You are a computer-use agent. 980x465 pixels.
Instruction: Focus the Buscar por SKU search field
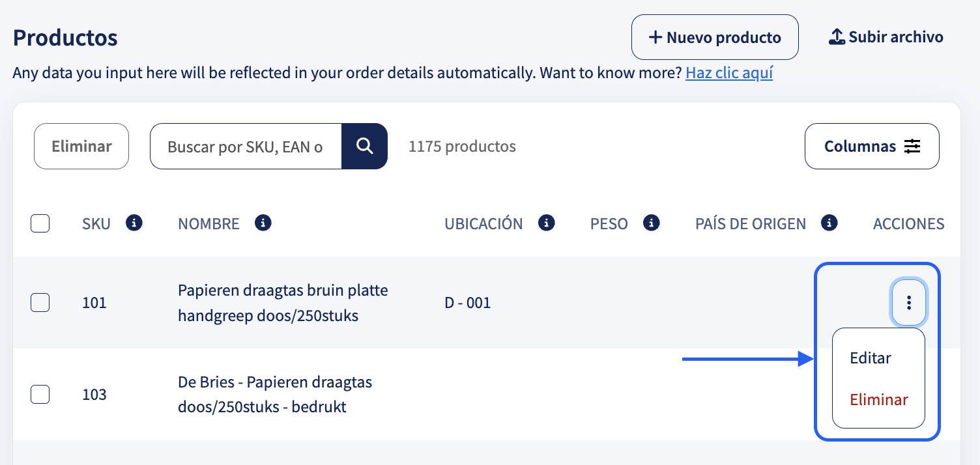[x=246, y=146]
